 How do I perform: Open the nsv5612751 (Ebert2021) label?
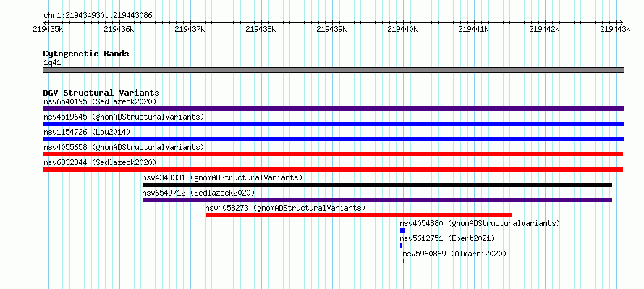click(447, 238)
